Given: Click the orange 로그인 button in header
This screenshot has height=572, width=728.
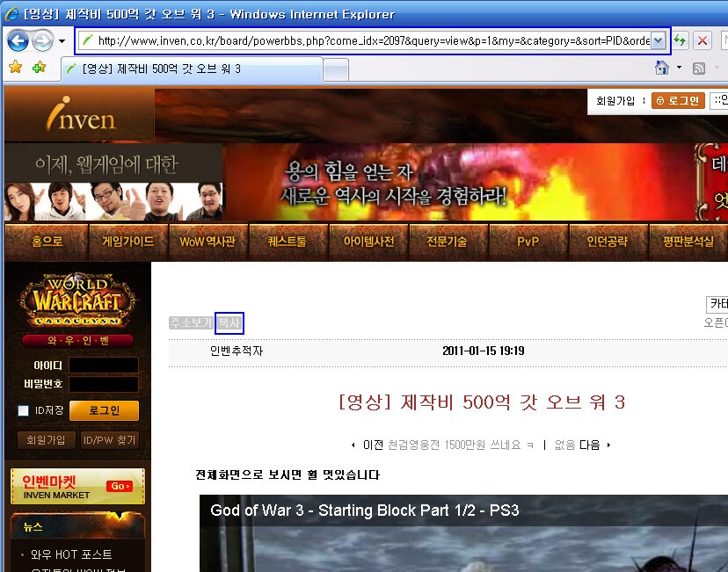Looking at the screenshot, I should click(678, 101).
